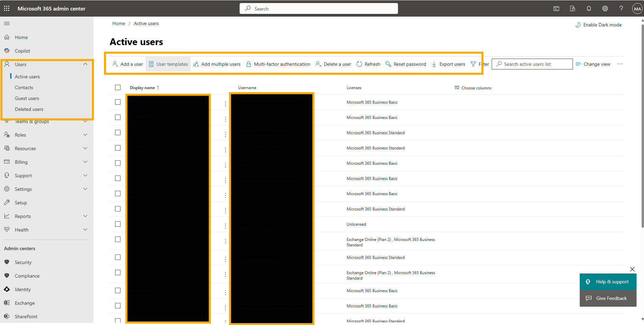Enable Dark mode

(598, 24)
